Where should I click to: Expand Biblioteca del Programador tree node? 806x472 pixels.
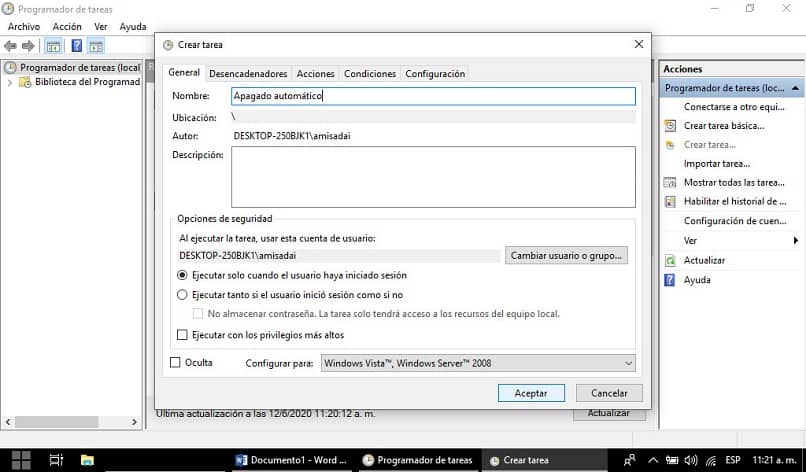[x=9, y=82]
